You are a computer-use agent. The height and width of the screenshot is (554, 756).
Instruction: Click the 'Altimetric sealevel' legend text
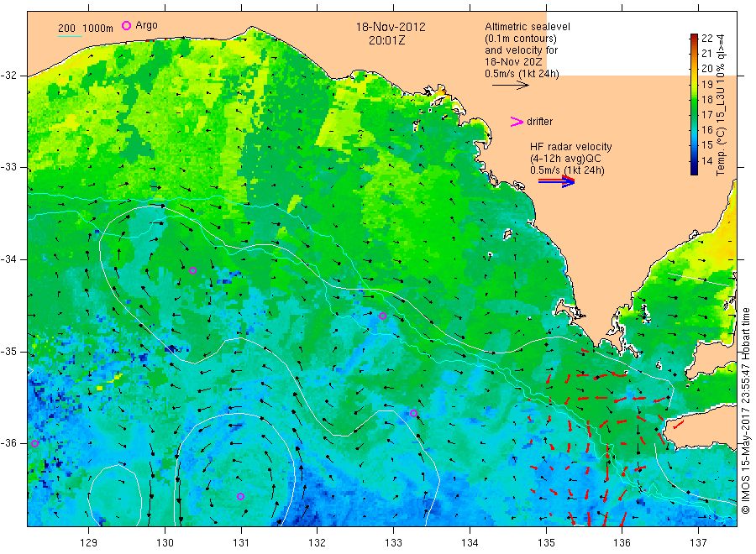point(528,27)
